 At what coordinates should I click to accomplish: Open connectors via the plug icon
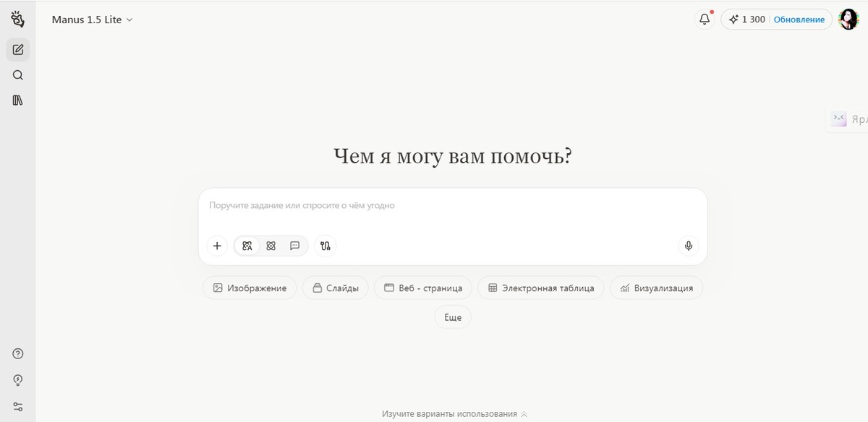tap(325, 246)
